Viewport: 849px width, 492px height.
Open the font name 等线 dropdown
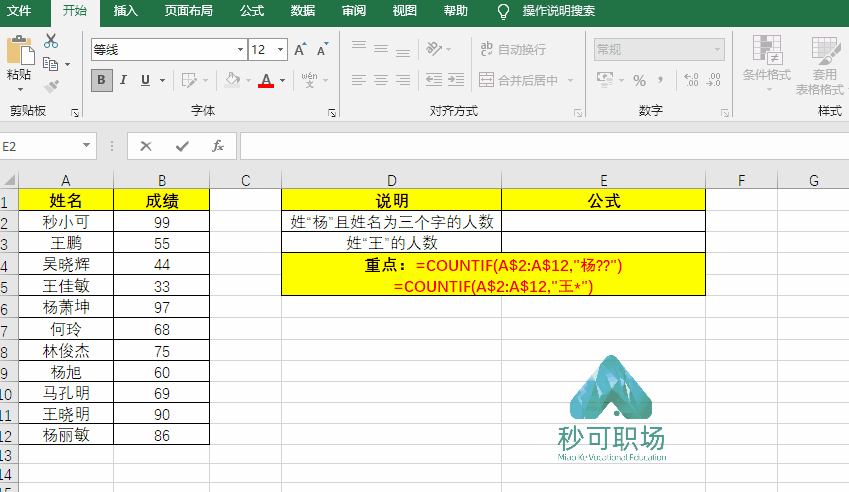pyautogui.click(x=240, y=50)
